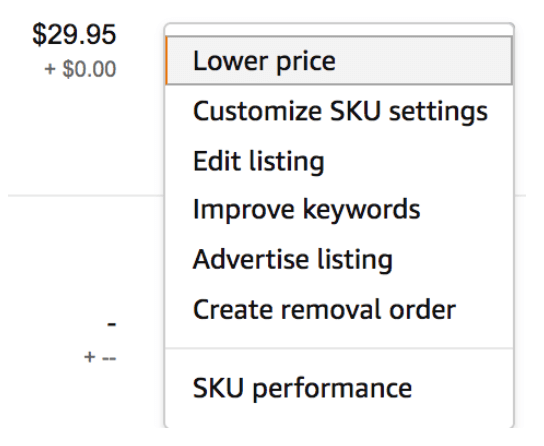Choose Customize SKU settings option
This screenshot has height=446, width=544.
340,111
